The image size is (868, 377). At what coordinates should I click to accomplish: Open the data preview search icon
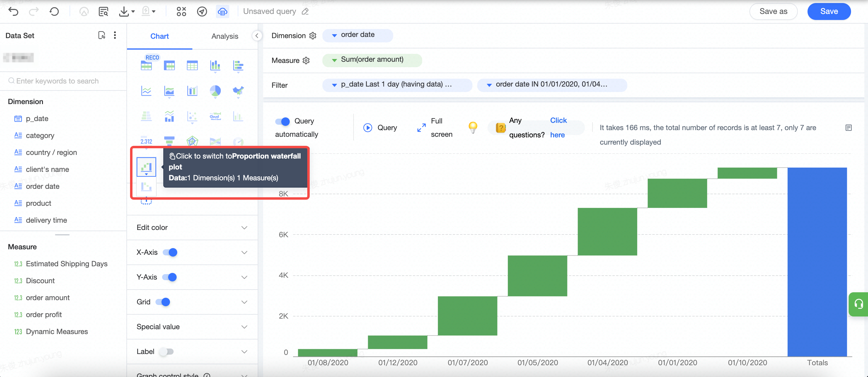[103, 11]
